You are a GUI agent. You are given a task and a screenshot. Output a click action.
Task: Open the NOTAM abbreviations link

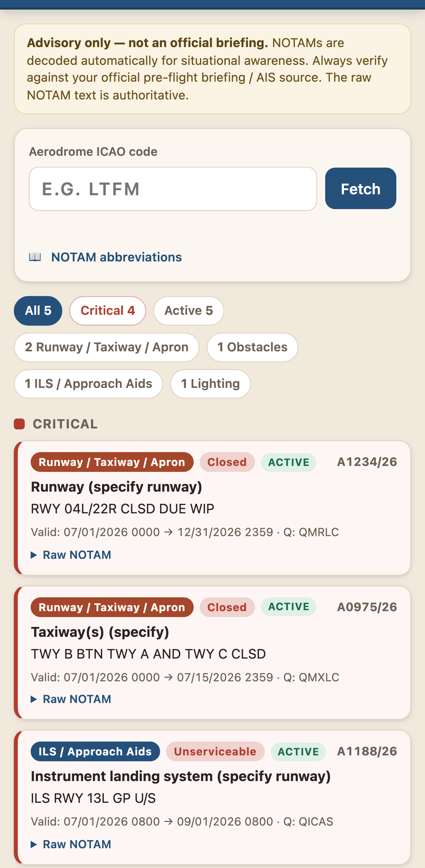coord(116,257)
